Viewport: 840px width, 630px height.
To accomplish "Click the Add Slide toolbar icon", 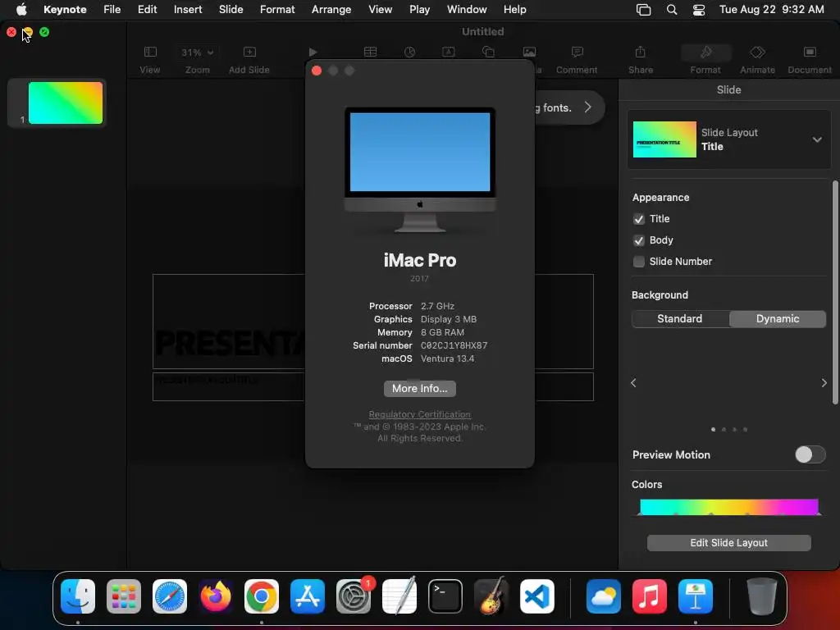I will tap(249, 52).
